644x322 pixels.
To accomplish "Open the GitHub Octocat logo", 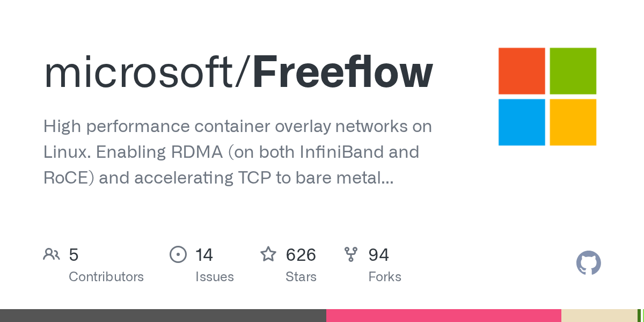I will (x=588, y=263).
